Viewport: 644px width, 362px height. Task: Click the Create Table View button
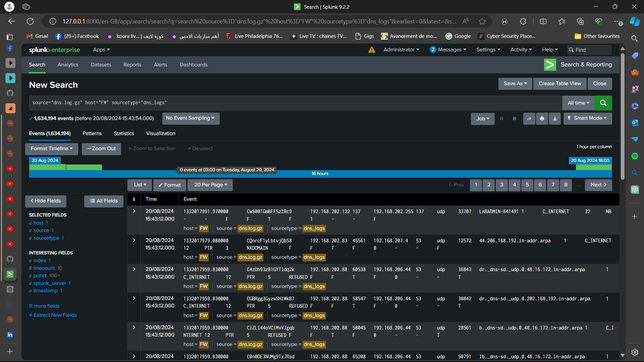pos(560,84)
